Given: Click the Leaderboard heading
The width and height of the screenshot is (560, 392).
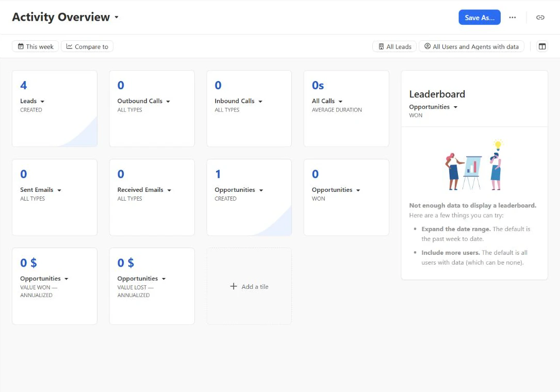Looking at the screenshot, I should [437, 94].
